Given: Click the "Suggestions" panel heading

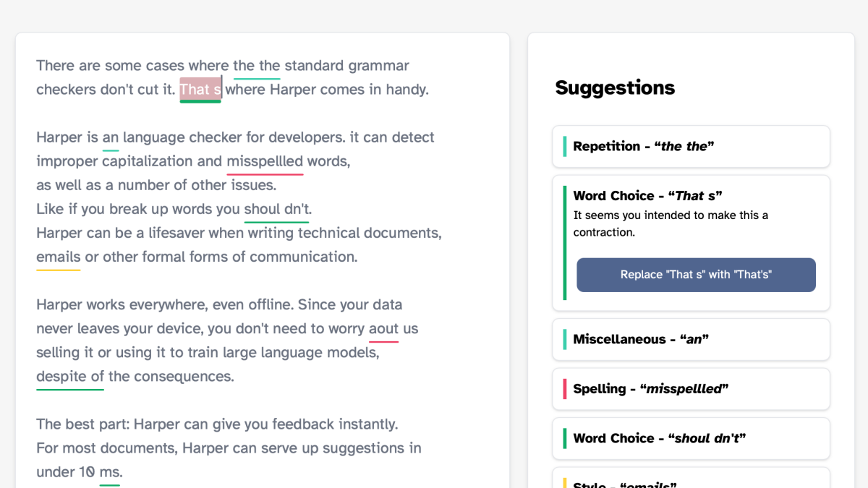Looking at the screenshot, I should (x=615, y=88).
